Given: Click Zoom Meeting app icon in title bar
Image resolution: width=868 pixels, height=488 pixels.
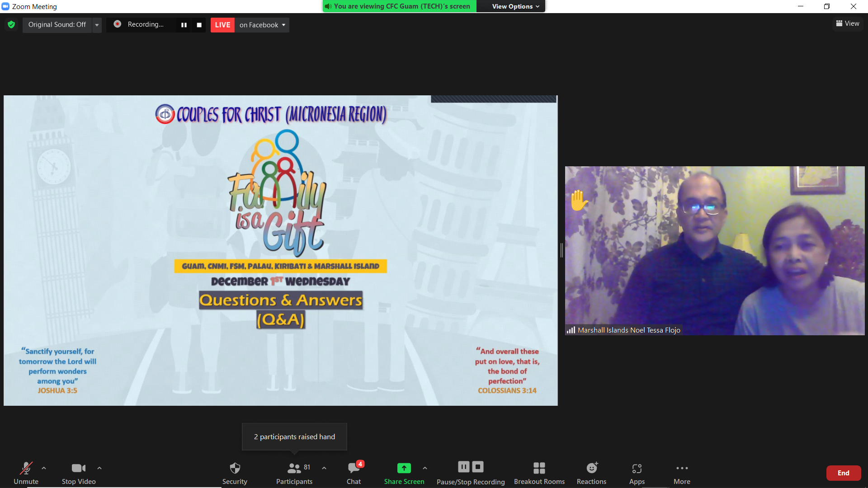Looking at the screenshot, I should pyautogui.click(x=5, y=6).
